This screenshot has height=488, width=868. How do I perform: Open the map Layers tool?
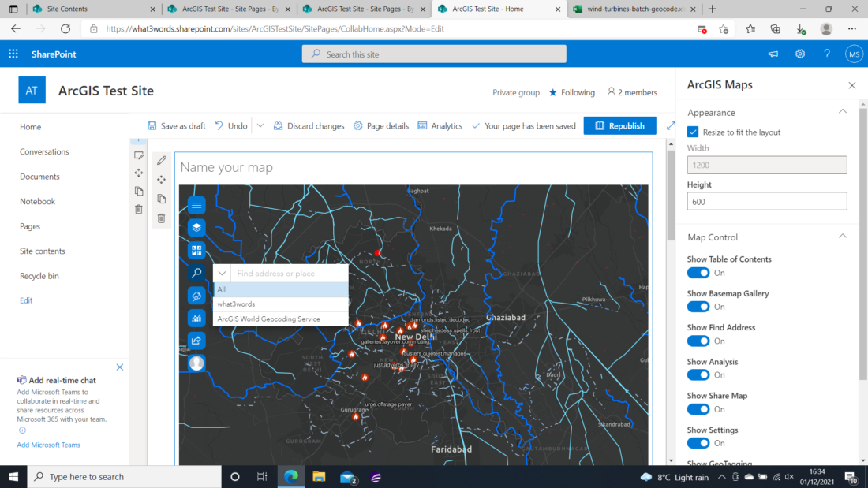[x=196, y=227]
